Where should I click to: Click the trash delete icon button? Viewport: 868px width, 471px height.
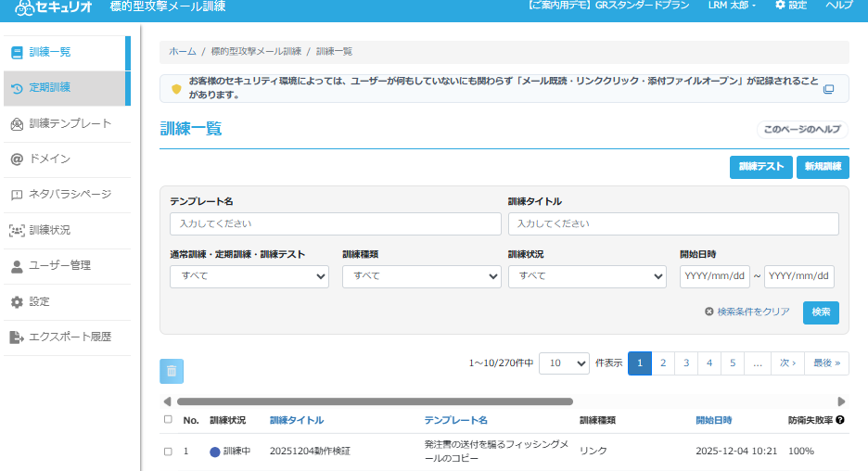pyautogui.click(x=172, y=372)
